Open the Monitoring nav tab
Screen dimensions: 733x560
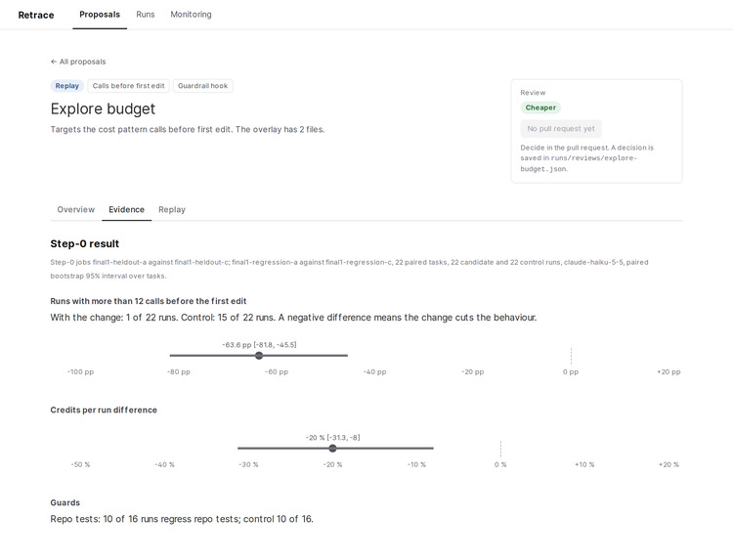coord(191,15)
